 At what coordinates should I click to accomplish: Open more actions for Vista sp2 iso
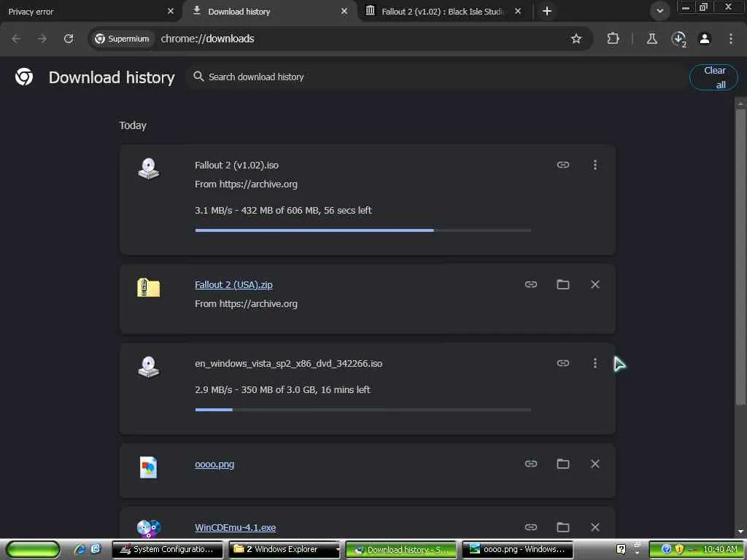point(595,363)
